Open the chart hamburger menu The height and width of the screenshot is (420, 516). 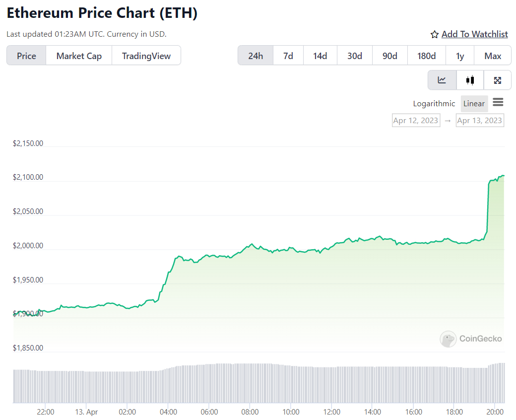(498, 102)
